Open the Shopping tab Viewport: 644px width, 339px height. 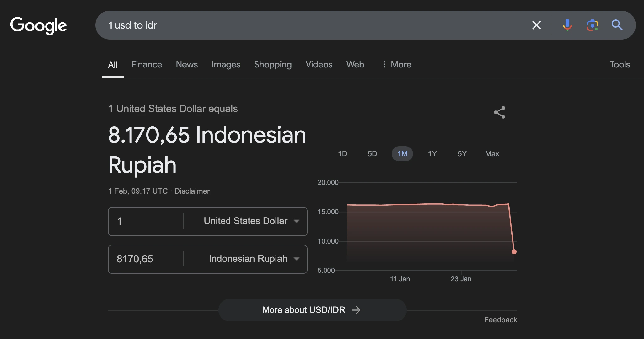273,64
